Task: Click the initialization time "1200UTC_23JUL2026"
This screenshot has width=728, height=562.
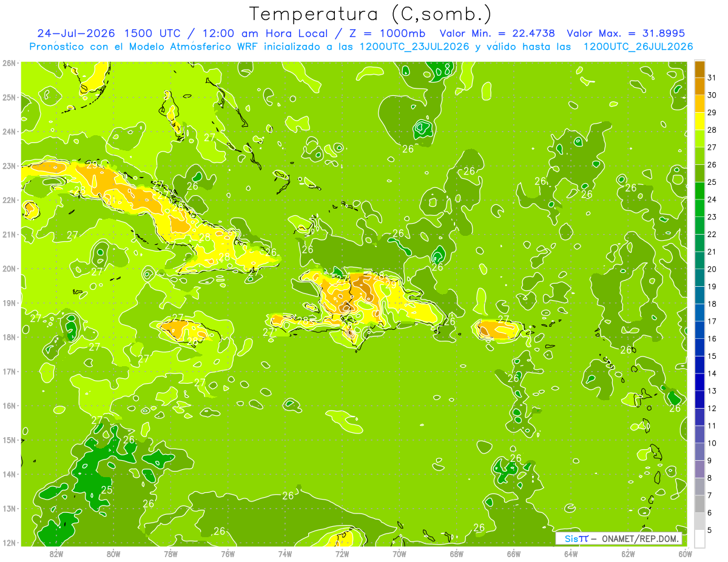Action: (x=414, y=47)
